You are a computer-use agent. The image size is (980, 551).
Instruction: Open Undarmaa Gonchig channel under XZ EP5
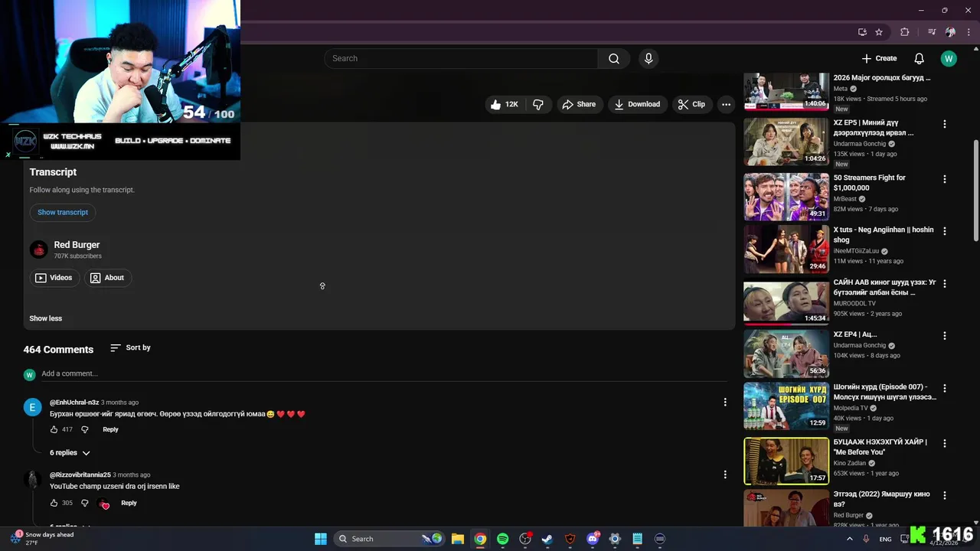[x=860, y=143]
